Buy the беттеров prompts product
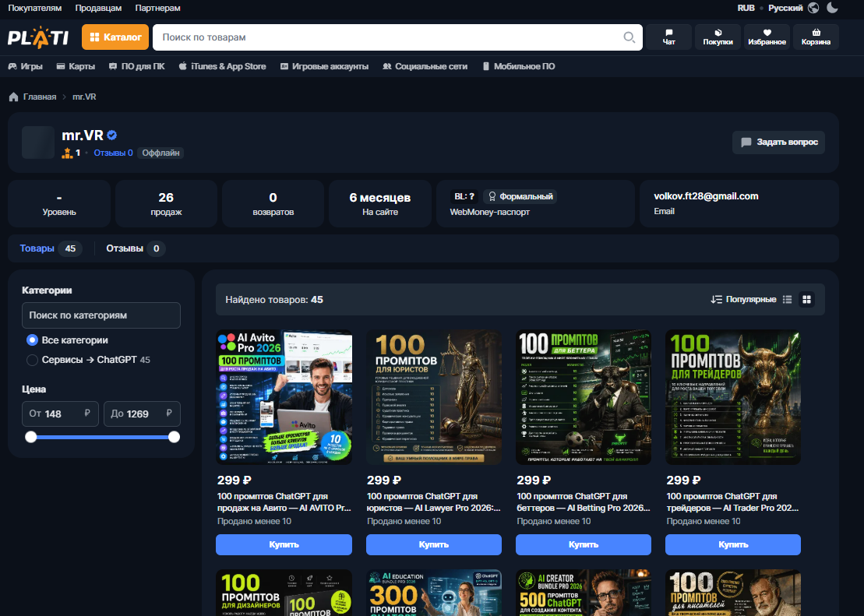The width and height of the screenshot is (864, 616). 584,544
